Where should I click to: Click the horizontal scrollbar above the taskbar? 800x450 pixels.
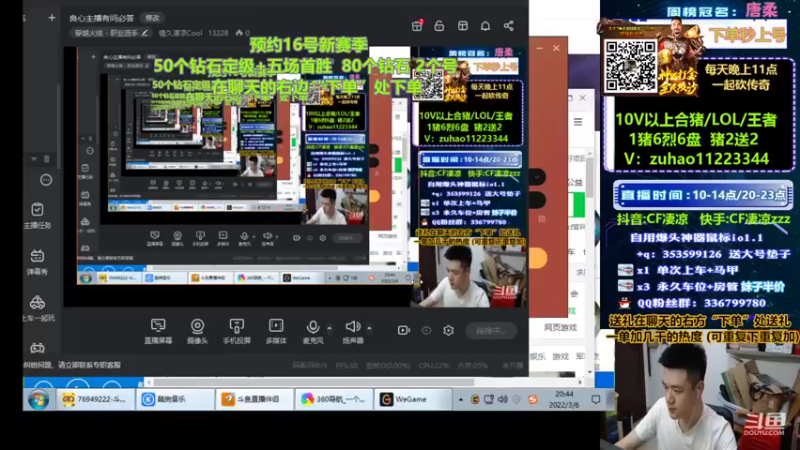[x=314, y=382]
